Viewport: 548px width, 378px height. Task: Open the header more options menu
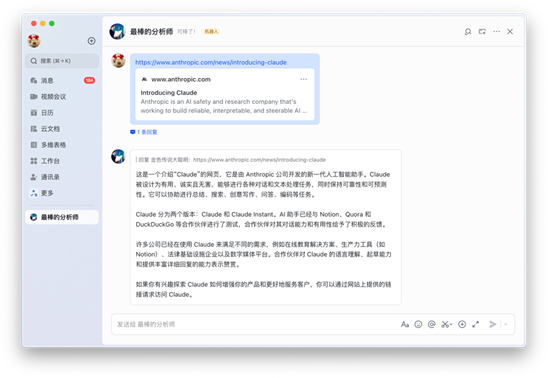(497, 32)
